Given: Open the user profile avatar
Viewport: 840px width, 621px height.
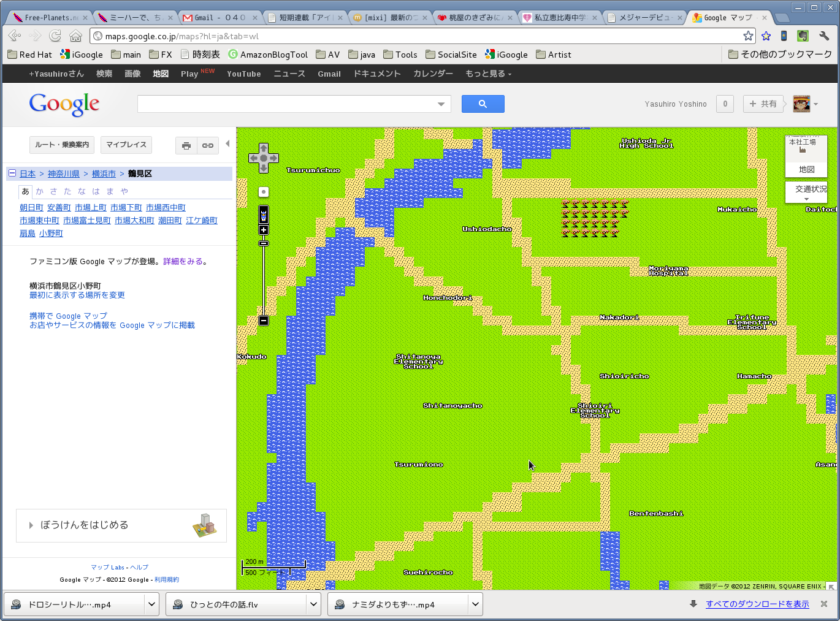Looking at the screenshot, I should pyautogui.click(x=801, y=104).
